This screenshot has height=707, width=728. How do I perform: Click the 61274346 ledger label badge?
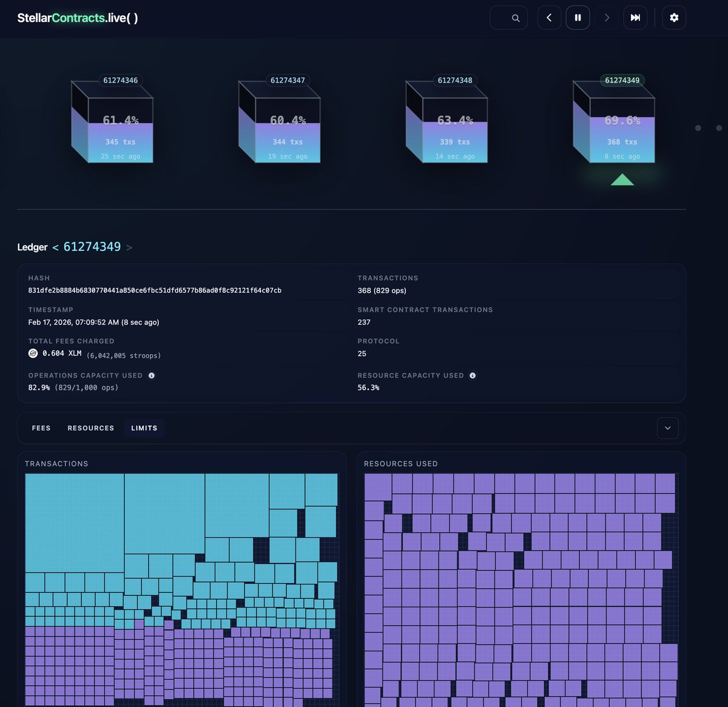tap(120, 80)
